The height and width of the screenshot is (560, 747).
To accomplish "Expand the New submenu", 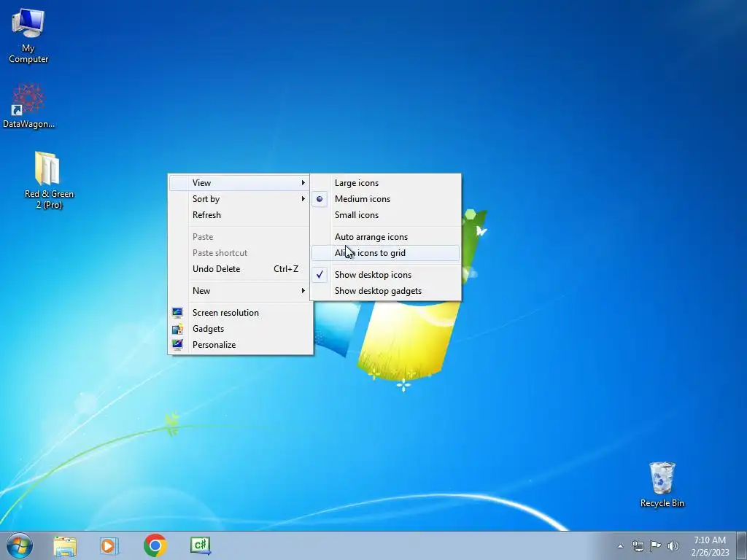I will tap(240, 291).
